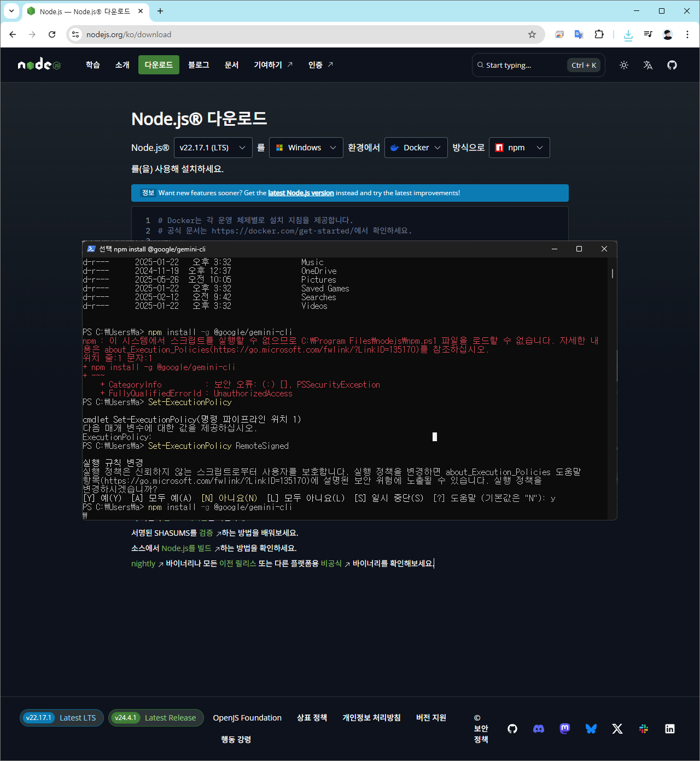Expand the Docker install method dropdown
This screenshot has height=761, width=700.
point(416,148)
